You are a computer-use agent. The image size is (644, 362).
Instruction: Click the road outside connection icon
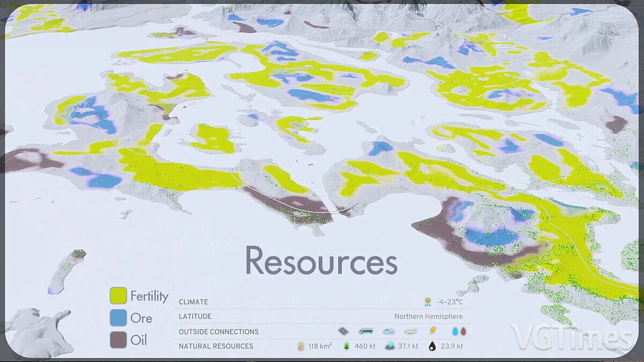tap(343, 331)
